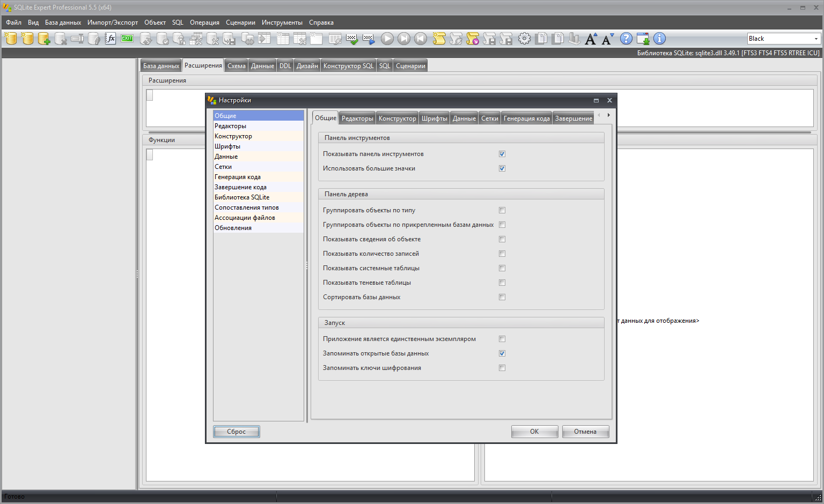824x504 pixels.
Task: Switch to the Схема tab
Action: 236,66
